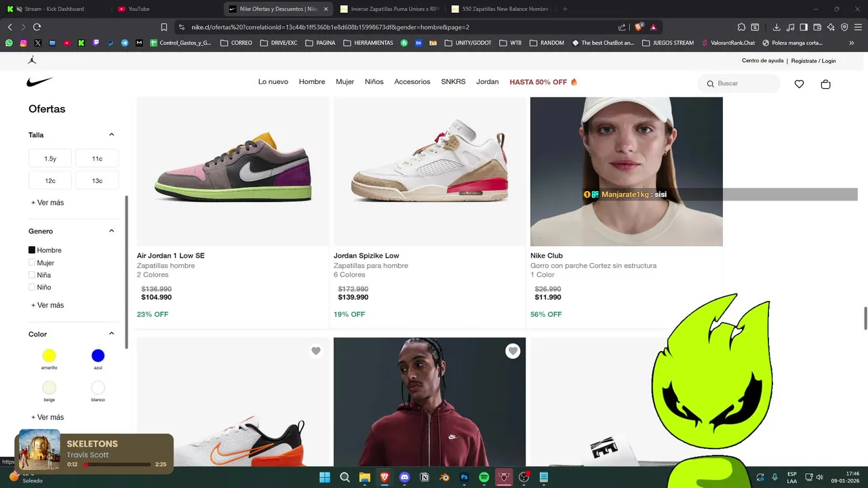Open Telegram bookmark icon
Screen dimensions: 868x488
point(125,43)
